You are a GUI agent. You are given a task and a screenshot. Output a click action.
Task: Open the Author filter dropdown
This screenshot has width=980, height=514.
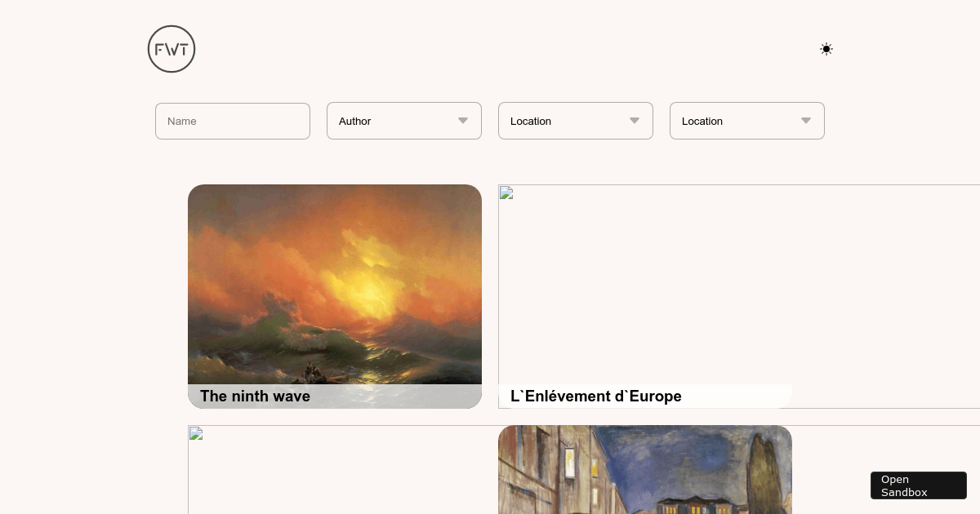[404, 121]
